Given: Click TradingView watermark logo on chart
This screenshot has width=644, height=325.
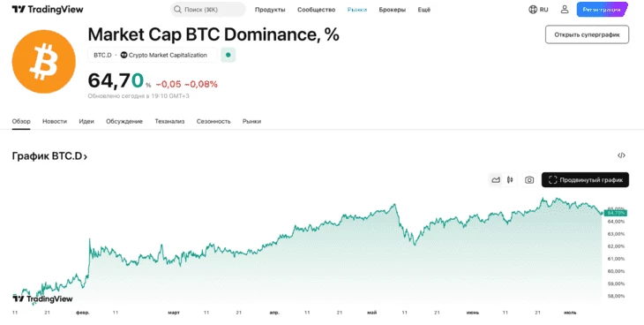Looking at the screenshot, I should (x=42, y=299).
